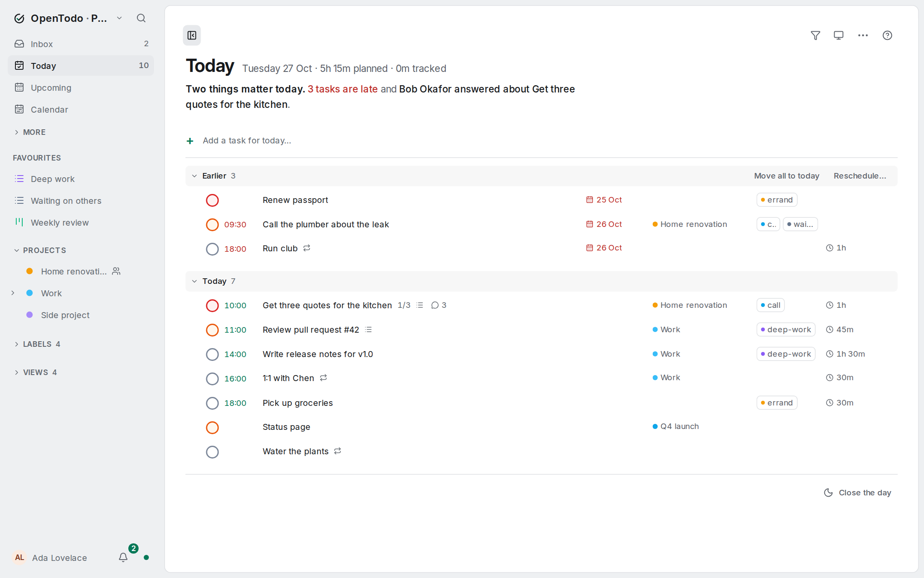Select the Home renovation project in the sidebar
This screenshot has height=578, width=924.
point(81,271)
